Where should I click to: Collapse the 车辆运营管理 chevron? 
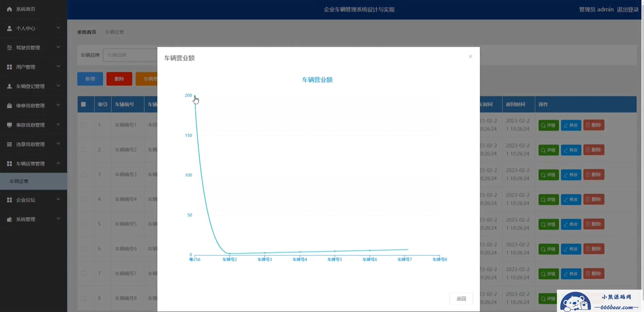tap(58, 163)
